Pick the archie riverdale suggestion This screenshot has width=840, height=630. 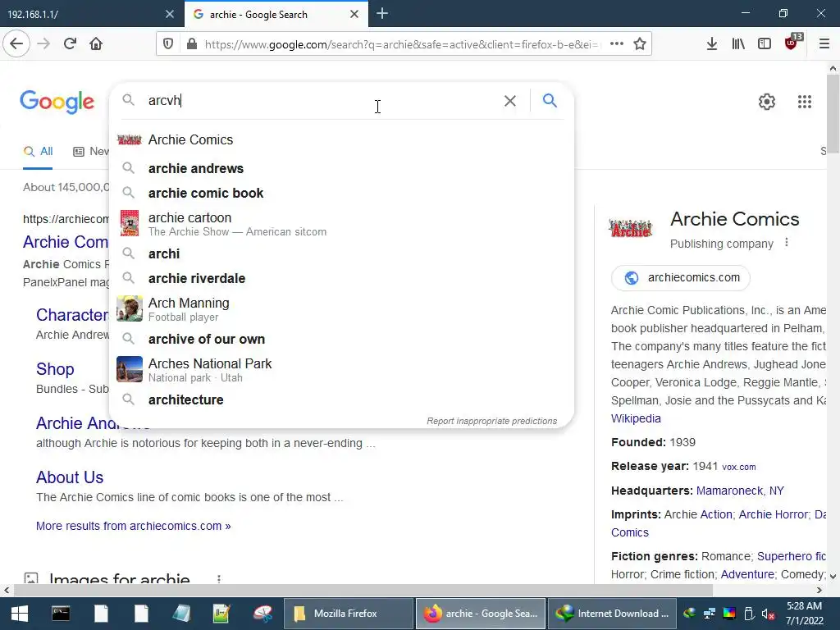click(341, 278)
